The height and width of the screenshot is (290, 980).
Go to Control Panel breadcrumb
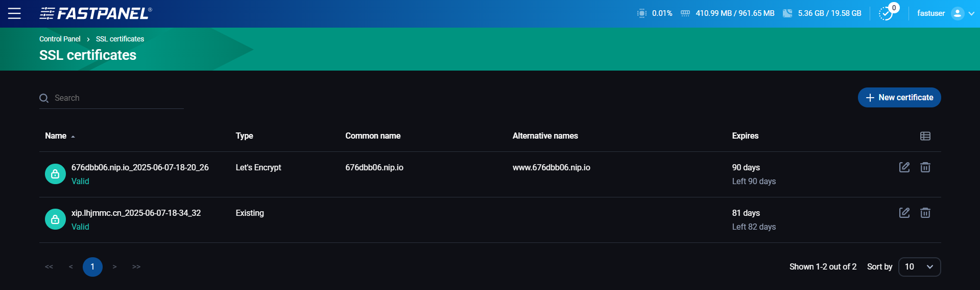tap(60, 39)
